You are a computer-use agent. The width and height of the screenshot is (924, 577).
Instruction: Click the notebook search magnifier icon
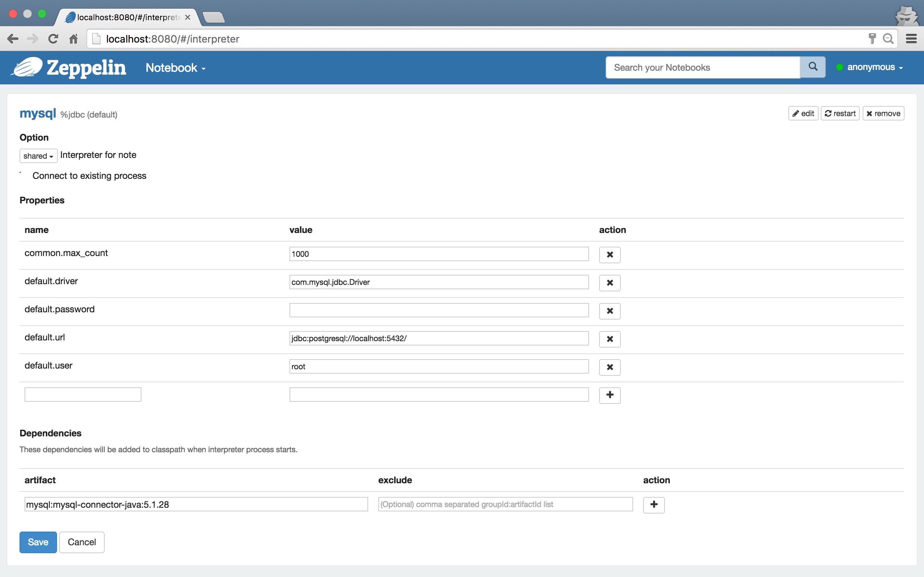[x=812, y=67]
